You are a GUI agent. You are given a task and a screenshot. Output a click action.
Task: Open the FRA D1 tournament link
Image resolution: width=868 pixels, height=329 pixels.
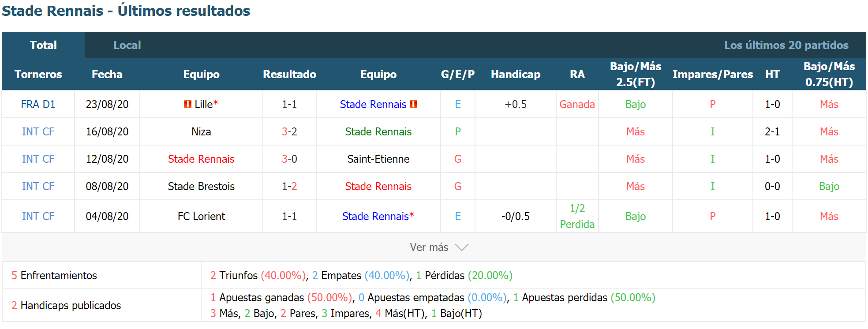tap(38, 105)
